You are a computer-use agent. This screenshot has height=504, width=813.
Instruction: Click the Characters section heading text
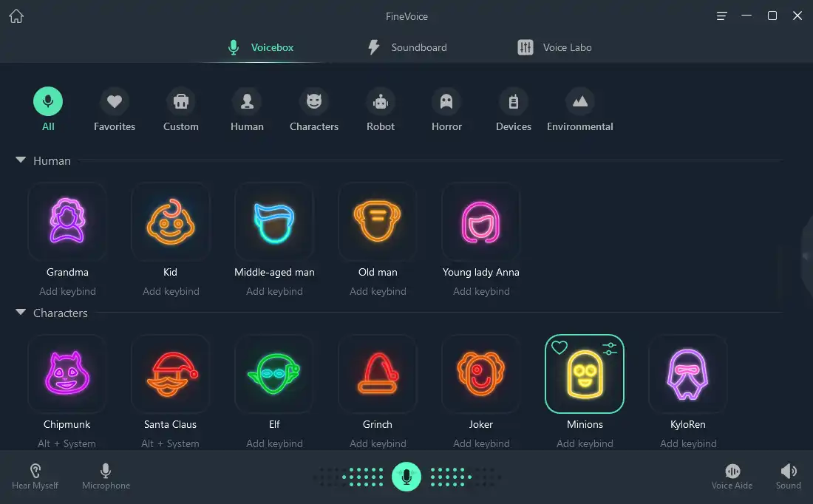pos(60,313)
